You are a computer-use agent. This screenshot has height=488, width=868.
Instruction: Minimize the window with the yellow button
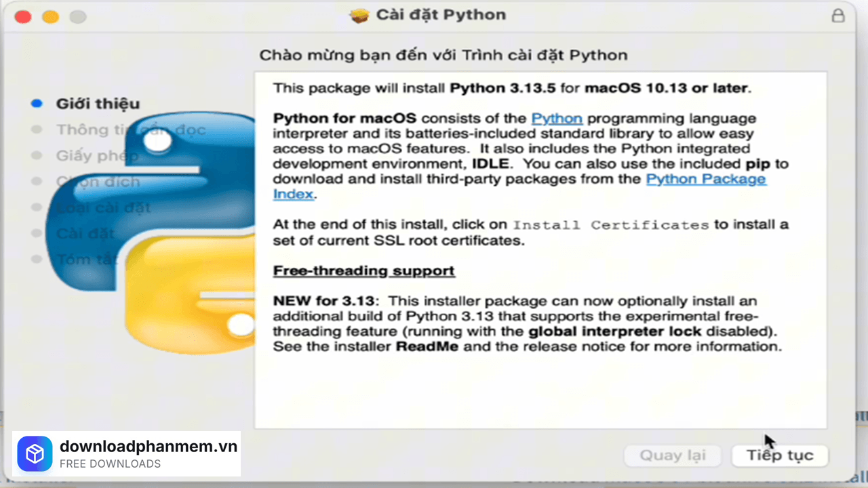[x=50, y=16]
